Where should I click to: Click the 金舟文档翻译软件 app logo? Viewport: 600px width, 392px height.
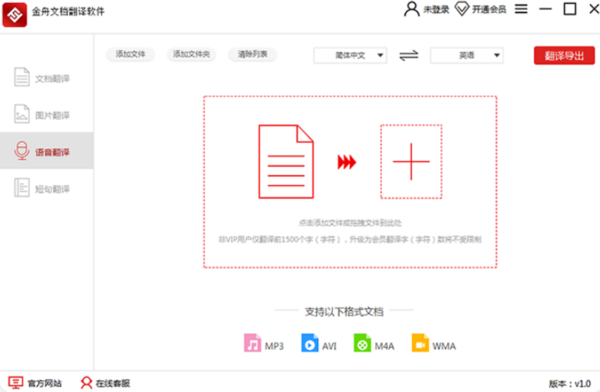[x=15, y=15]
